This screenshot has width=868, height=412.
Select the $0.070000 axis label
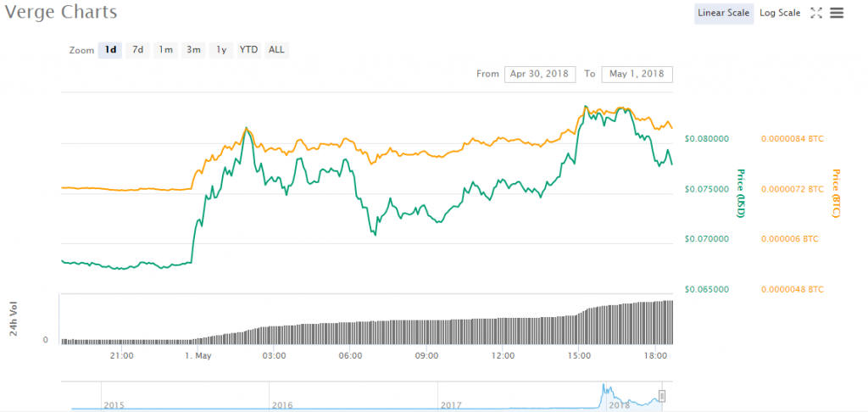706,239
